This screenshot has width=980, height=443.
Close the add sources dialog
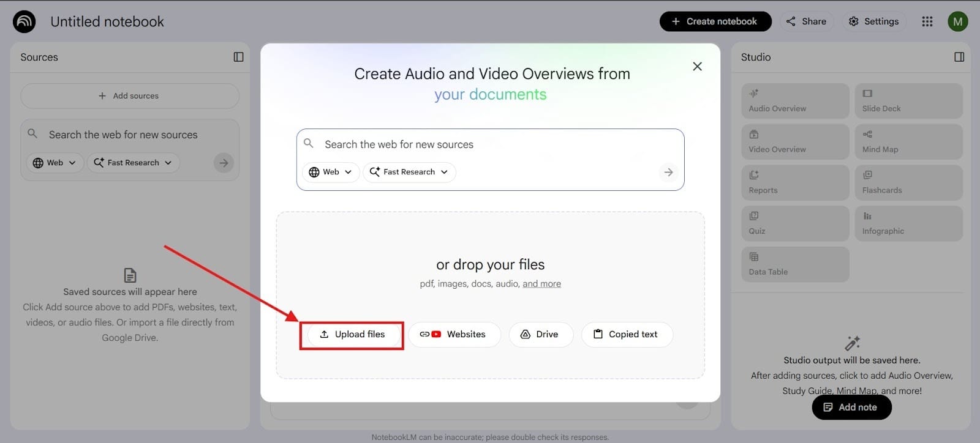[x=697, y=66]
